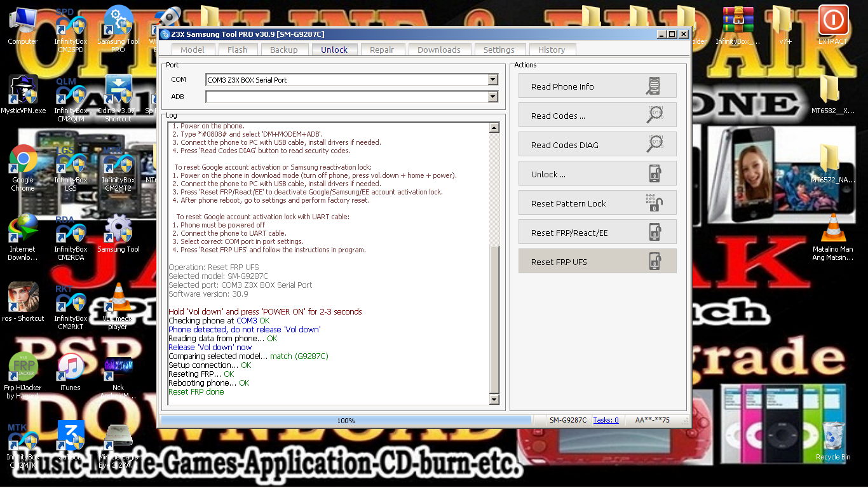Click Read Phone Info button

pyautogui.click(x=597, y=86)
